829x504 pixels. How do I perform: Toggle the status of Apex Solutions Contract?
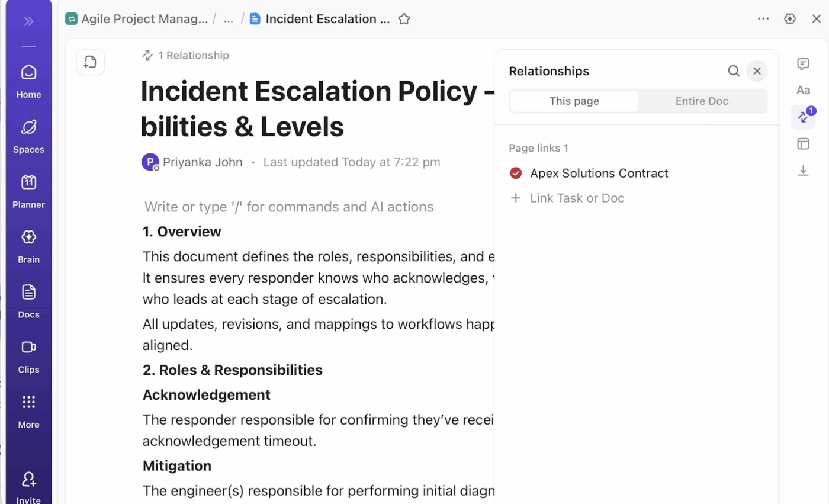[x=516, y=173]
